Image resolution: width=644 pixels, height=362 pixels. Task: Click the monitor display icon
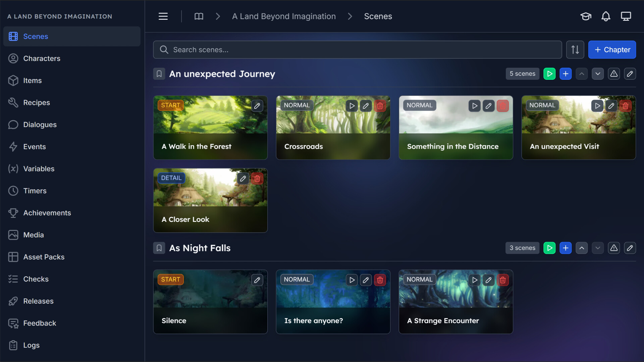pyautogui.click(x=626, y=16)
